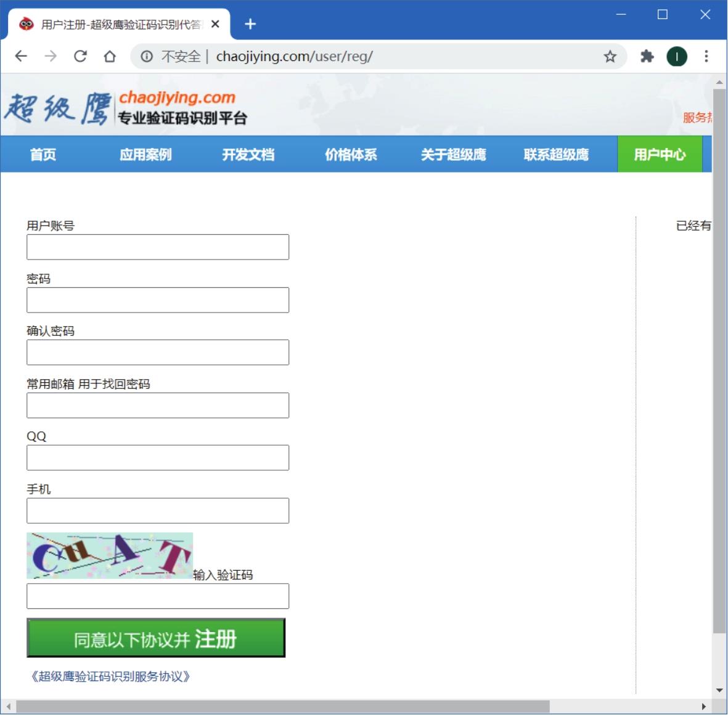Open the 价格体系 menu item
This screenshot has height=715, width=728.
(351, 155)
